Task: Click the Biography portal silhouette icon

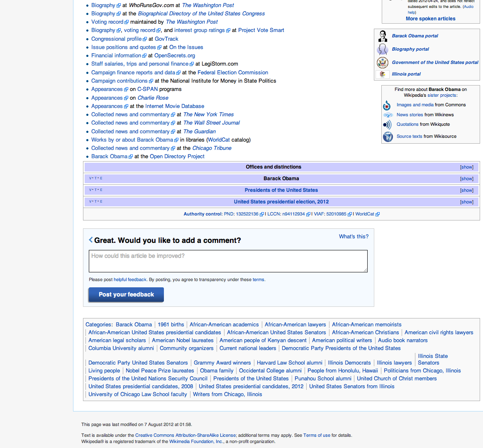Action: pos(383,49)
